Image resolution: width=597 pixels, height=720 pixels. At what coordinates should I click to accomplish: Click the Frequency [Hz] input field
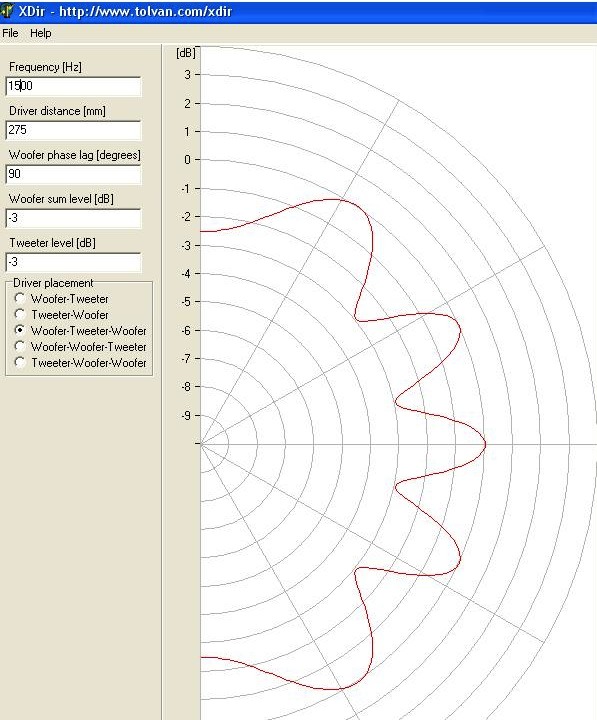(73, 86)
